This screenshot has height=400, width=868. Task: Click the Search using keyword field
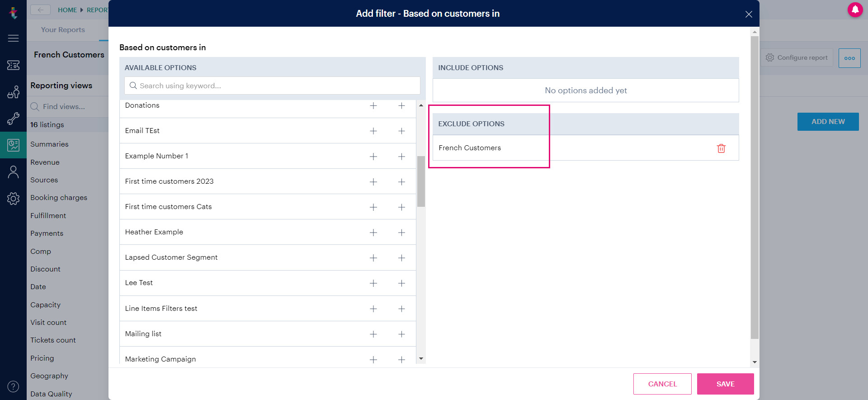coord(272,86)
